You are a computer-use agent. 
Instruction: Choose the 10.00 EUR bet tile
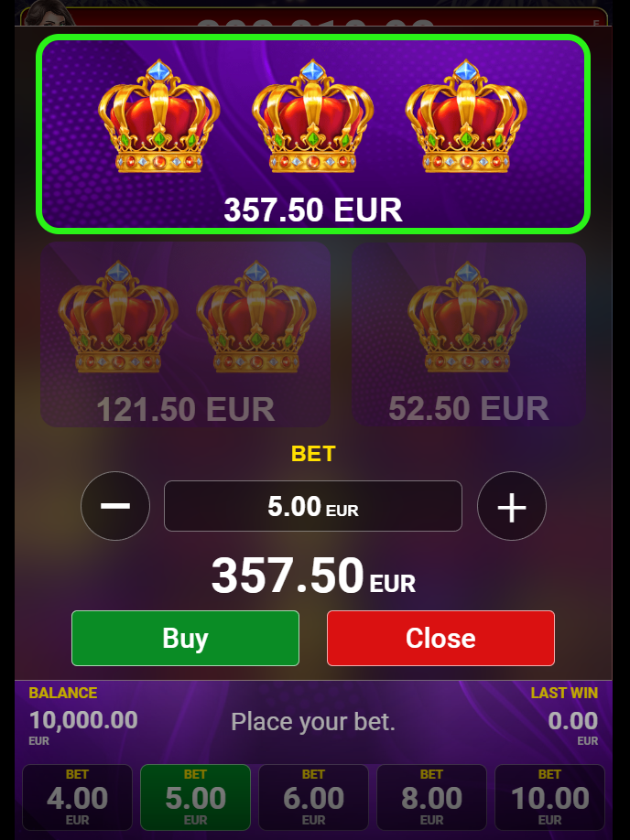coord(549,797)
